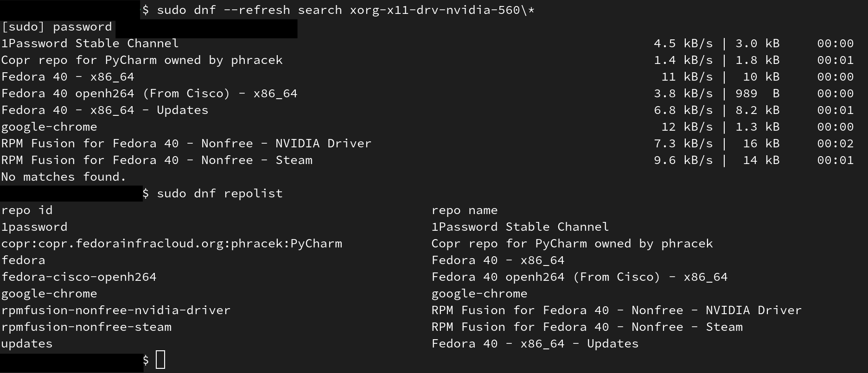Viewport: 868px width, 373px height.
Task: Click the "1password" repo id entry
Action: tap(34, 227)
